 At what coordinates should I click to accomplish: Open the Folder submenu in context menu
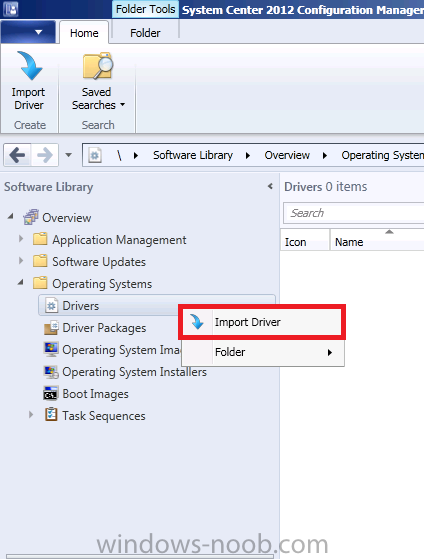click(x=263, y=352)
